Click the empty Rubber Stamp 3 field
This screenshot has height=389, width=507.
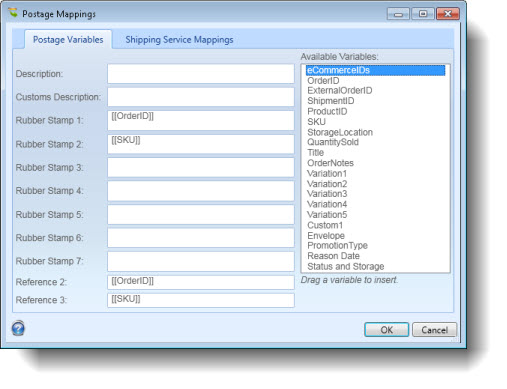[201, 167]
